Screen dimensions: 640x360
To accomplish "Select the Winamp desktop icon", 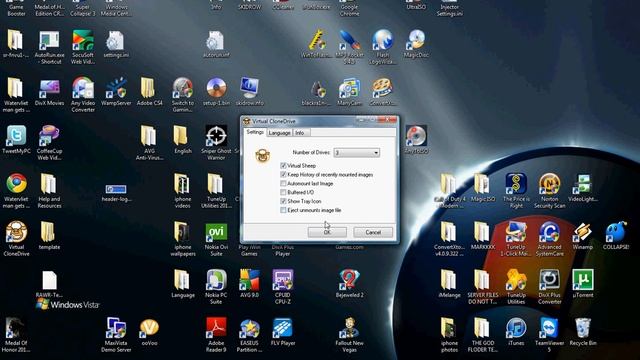I will (x=582, y=236).
